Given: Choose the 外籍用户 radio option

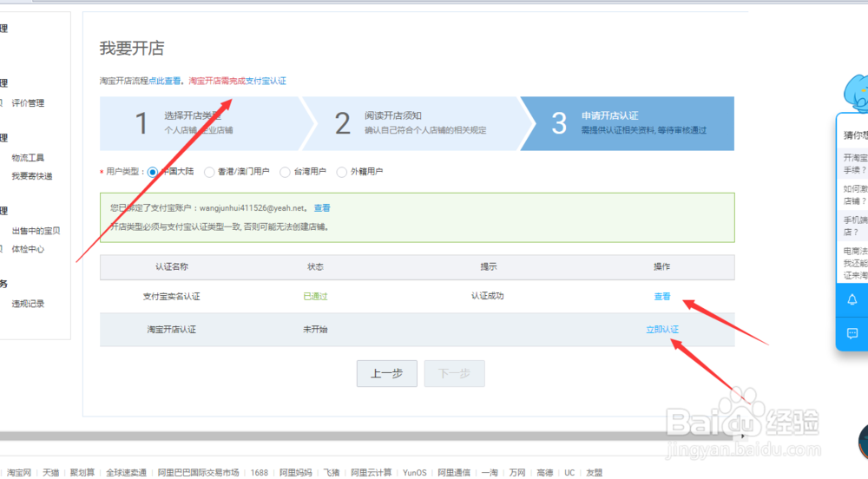Looking at the screenshot, I should [341, 172].
